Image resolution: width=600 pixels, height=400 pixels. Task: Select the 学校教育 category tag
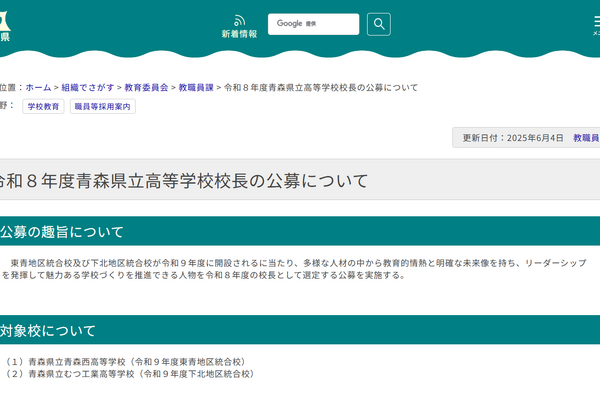point(43,106)
